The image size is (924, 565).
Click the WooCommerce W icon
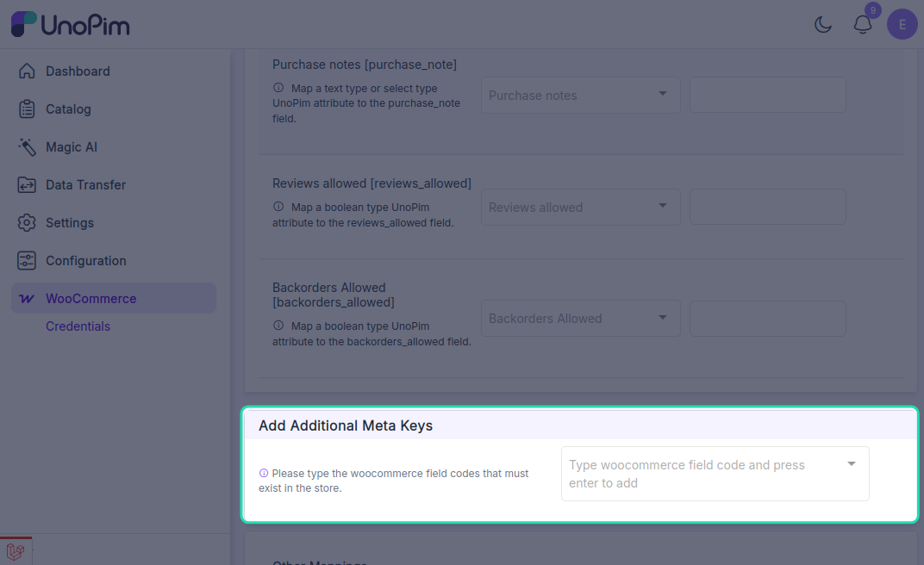tap(27, 298)
